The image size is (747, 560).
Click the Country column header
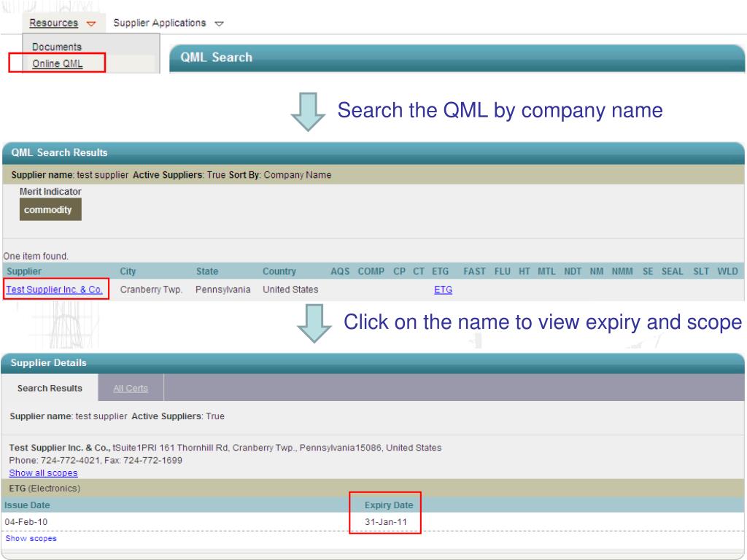pos(279,271)
